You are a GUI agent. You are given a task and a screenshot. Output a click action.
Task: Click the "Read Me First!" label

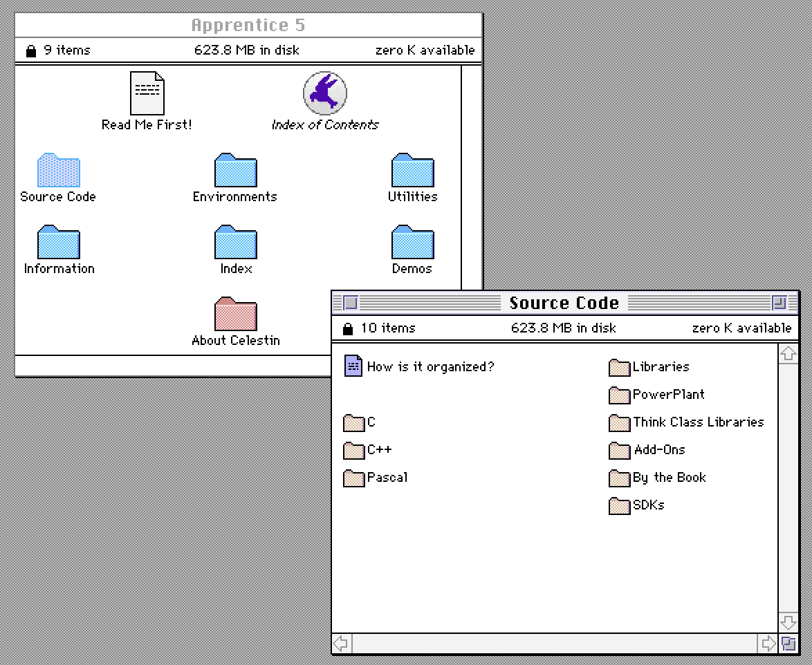point(147,124)
